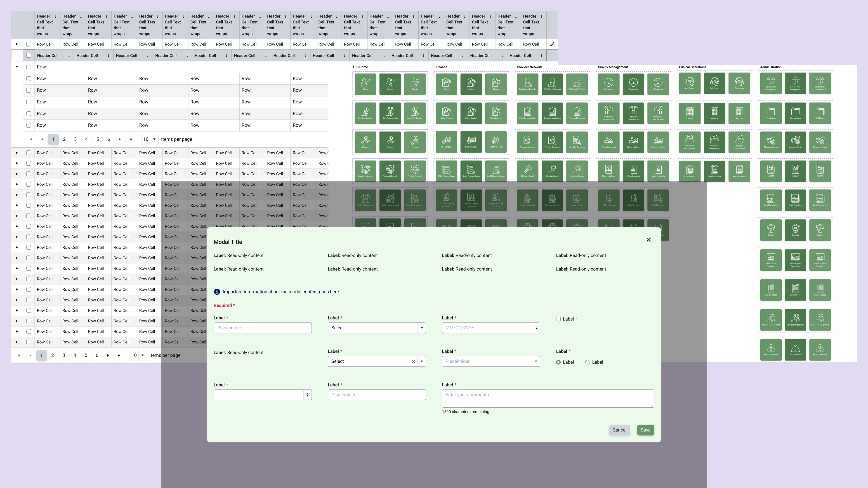This screenshot has width=868, height=488.
Task: Clear the second Select dropdown value
Action: (x=413, y=361)
